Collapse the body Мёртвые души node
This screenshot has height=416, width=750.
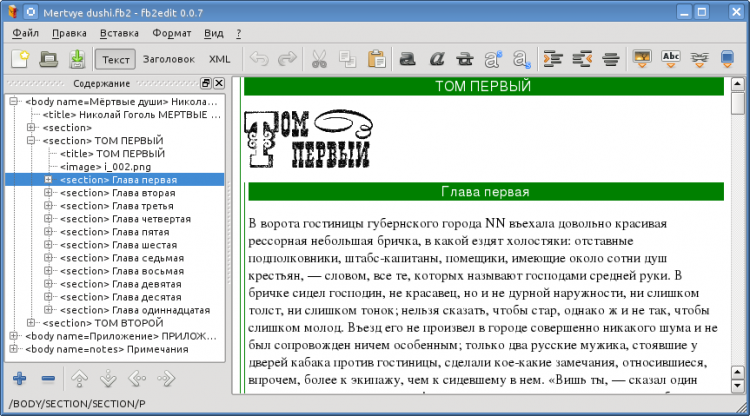coord(14,101)
